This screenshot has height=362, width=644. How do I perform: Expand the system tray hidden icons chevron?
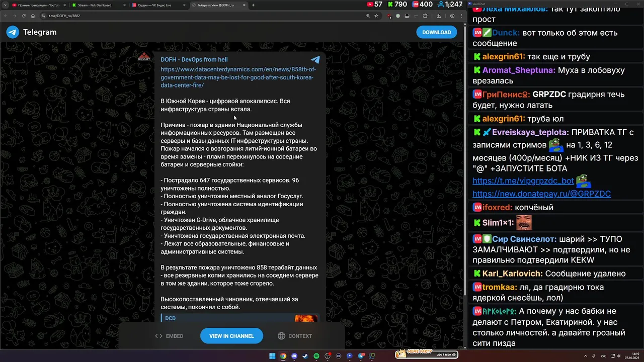[x=586, y=356]
